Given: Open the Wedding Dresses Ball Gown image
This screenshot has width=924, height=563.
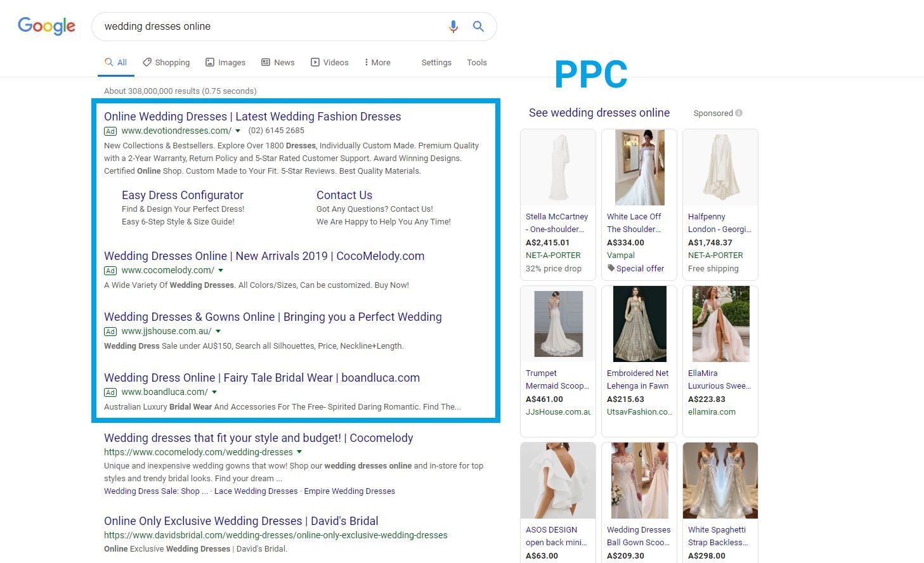Looking at the screenshot, I should coord(639,481).
